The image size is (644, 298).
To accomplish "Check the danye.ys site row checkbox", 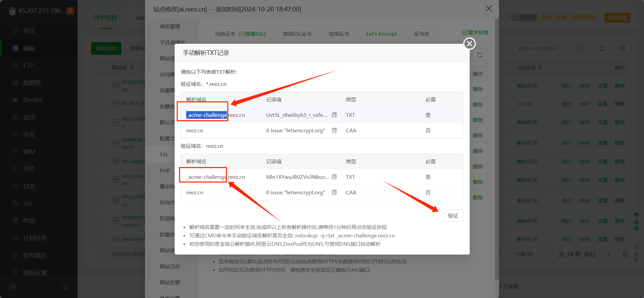I will pos(101,143).
